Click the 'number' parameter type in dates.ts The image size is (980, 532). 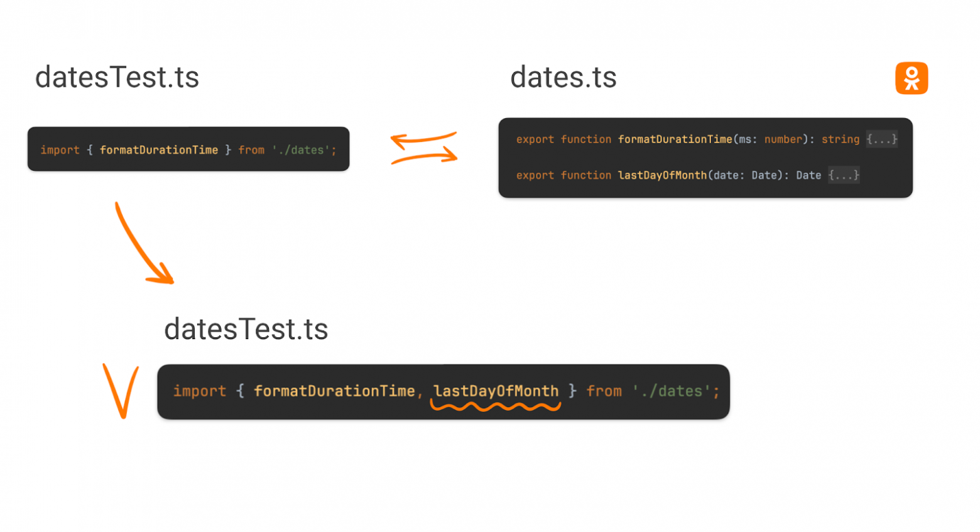(783, 139)
